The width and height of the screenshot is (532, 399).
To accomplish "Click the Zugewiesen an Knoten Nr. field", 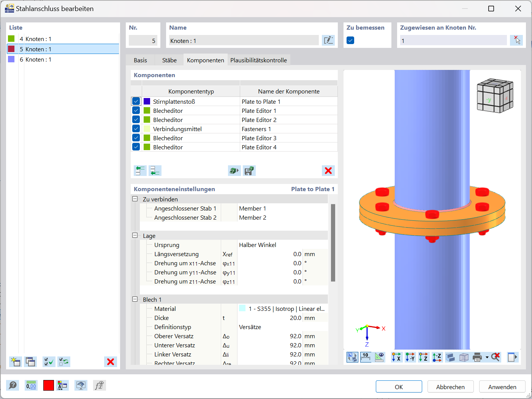I will 453,40.
